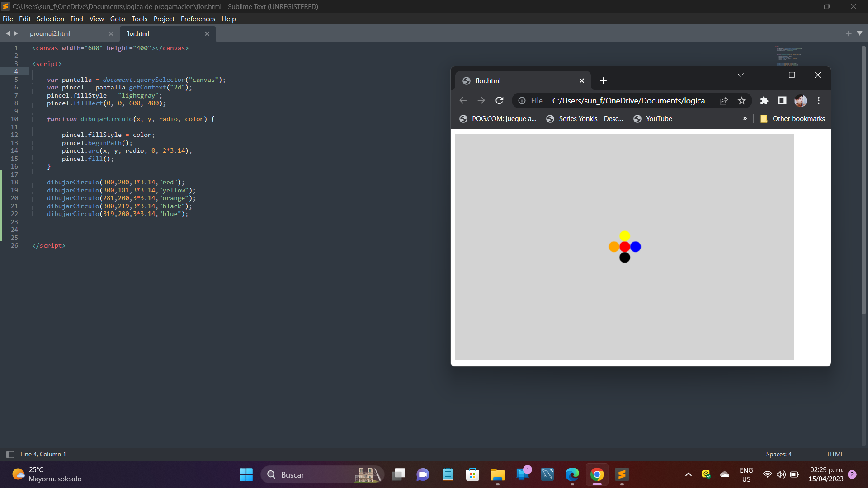View site information icon in address bar
Screen dimensions: 868x488
pos(522,101)
